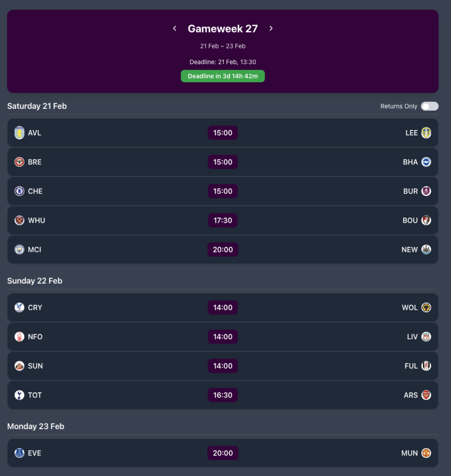Click the Manchester City crest icon

[x=20, y=250]
